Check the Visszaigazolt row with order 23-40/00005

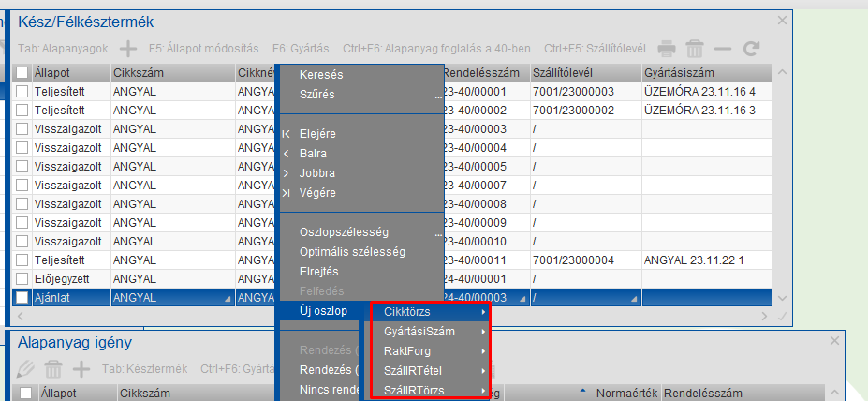[x=22, y=167]
